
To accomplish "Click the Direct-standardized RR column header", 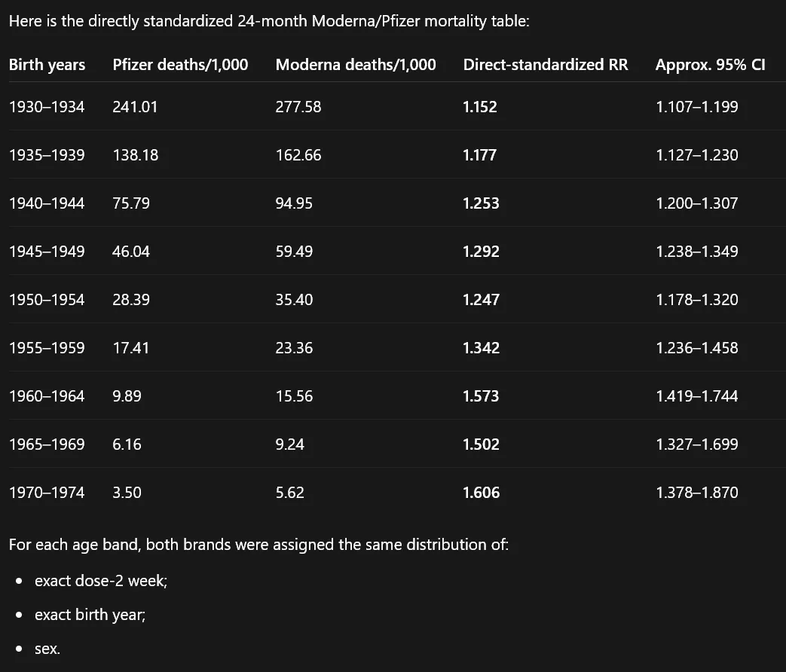I will [x=546, y=65].
